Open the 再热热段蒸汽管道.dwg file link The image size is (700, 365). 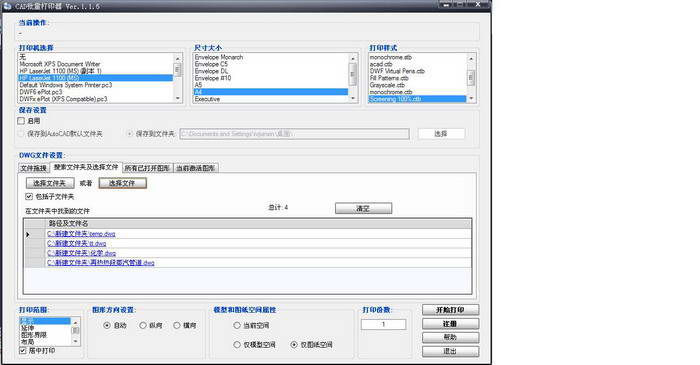[x=100, y=263]
